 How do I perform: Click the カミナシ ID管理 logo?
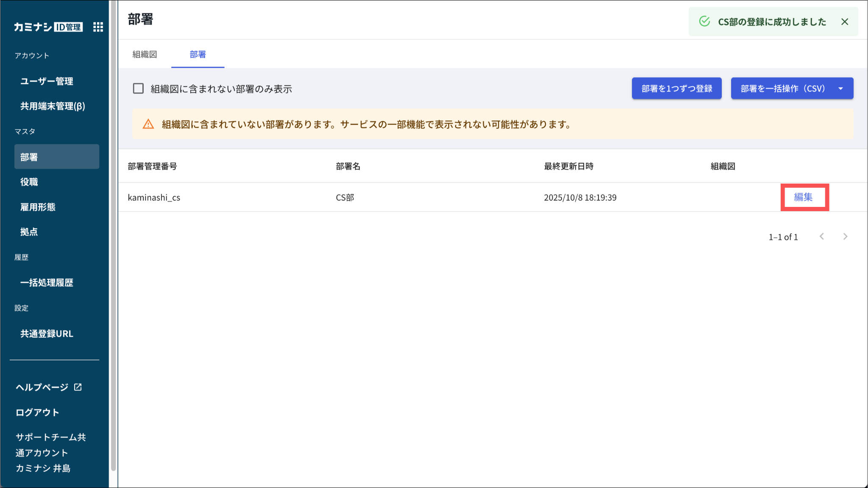48,27
